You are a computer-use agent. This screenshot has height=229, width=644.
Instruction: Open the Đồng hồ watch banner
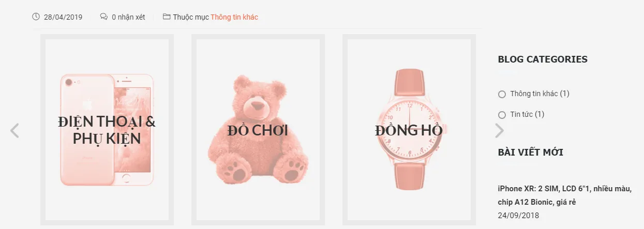(409, 130)
